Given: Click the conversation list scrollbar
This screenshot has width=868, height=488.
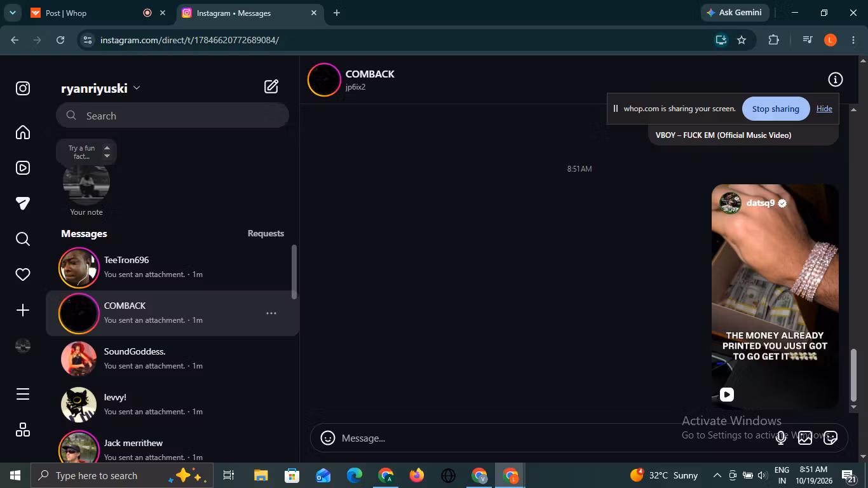Looking at the screenshot, I should (x=294, y=272).
